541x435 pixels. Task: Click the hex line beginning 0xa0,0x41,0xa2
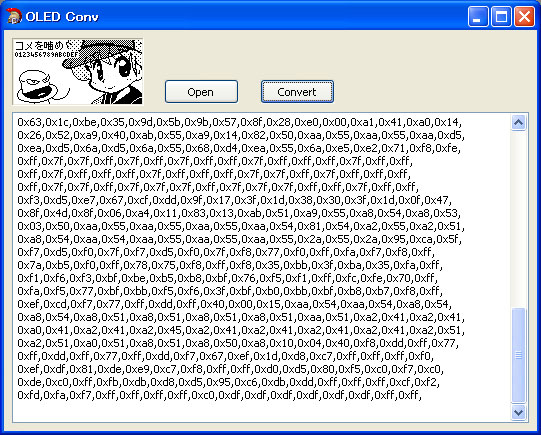[241, 330]
